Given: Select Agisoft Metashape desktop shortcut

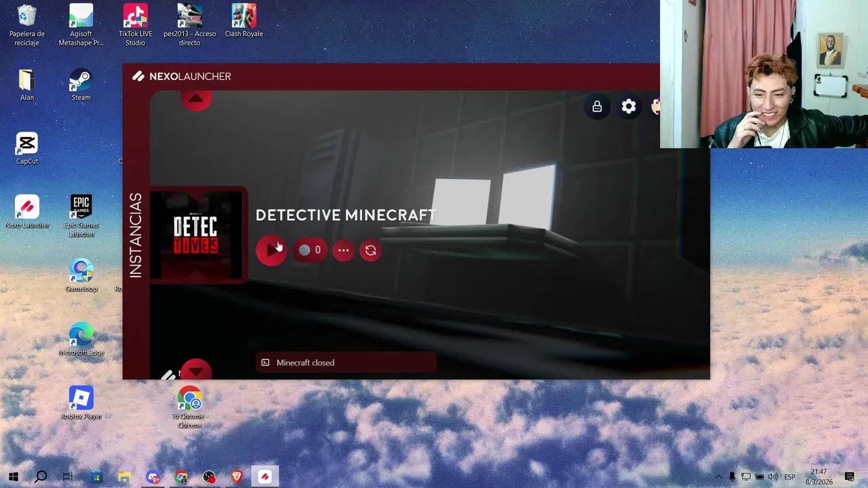Looking at the screenshot, I should pyautogui.click(x=81, y=25).
